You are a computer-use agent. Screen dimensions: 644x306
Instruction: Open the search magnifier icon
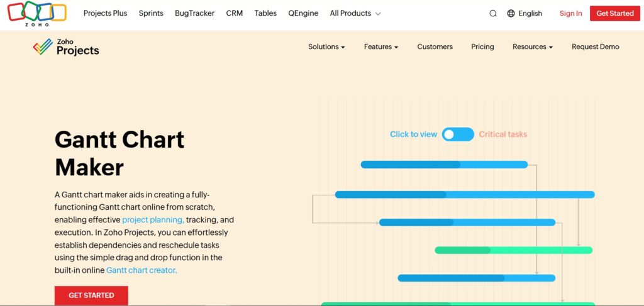coord(493,14)
